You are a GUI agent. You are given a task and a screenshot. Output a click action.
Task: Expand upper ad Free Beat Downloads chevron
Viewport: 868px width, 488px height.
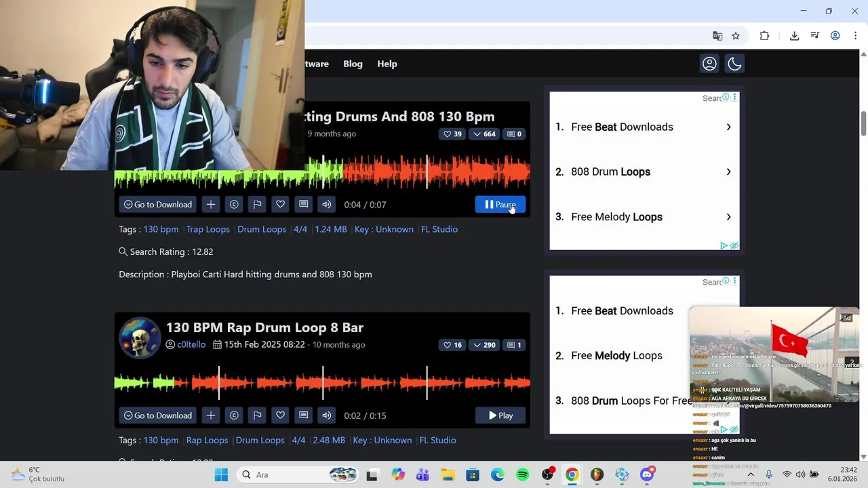[728, 127]
